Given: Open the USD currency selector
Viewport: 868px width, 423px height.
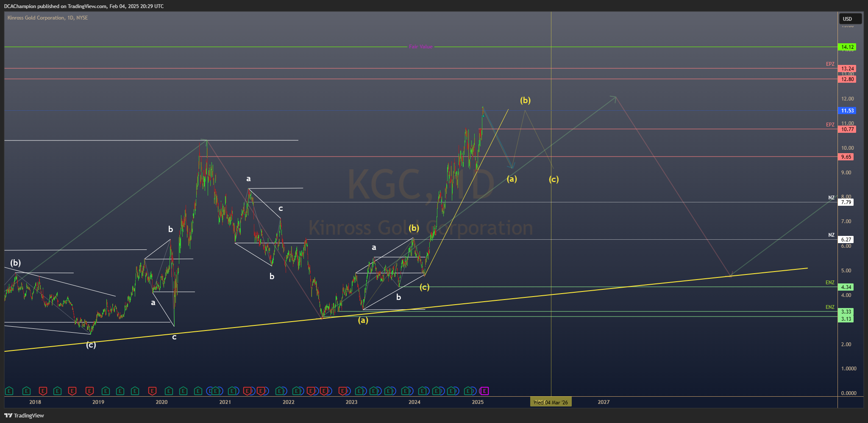Looking at the screenshot, I should pos(850,19).
